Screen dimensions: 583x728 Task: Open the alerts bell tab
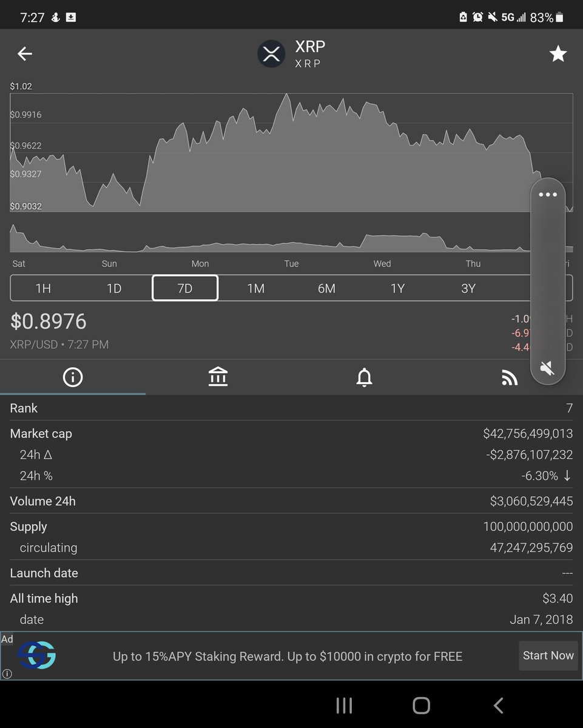click(x=364, y=377)
